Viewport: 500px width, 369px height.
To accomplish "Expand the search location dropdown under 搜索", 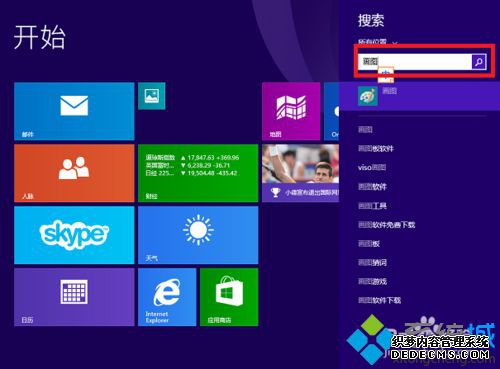I will tap(378, 42).
